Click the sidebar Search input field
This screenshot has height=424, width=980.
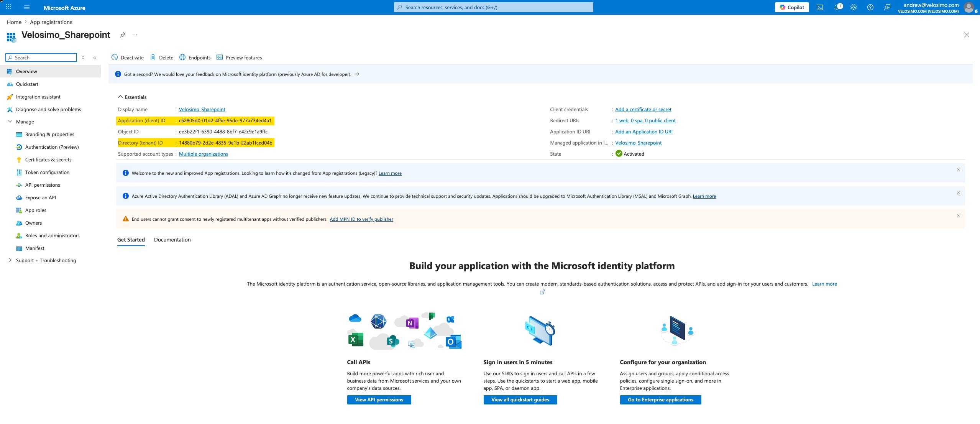[x=41, y=58]
